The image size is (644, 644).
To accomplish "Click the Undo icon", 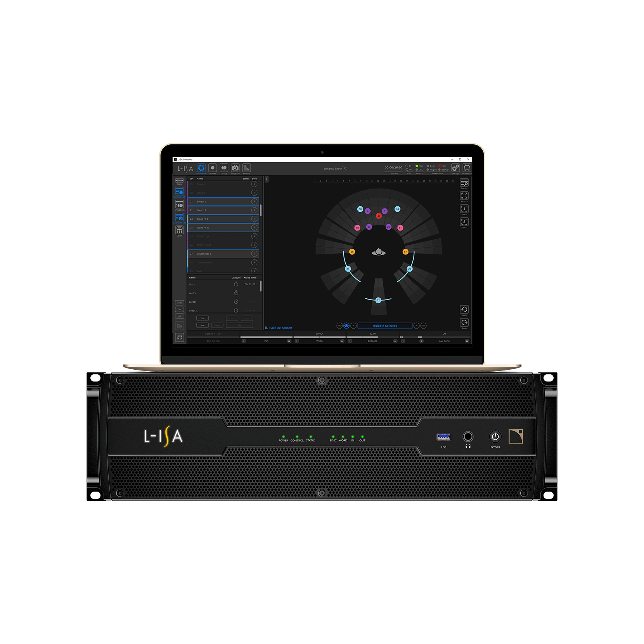I will tap(464, 310).
